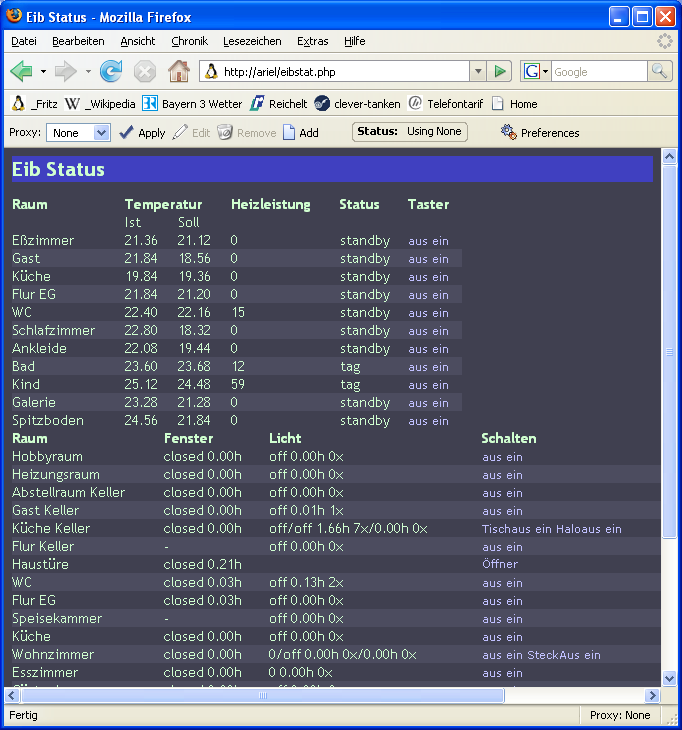This screenshot has width=682, height=730.
Task: Open the Lesezeichen menu
Action: tap(252, 41)
